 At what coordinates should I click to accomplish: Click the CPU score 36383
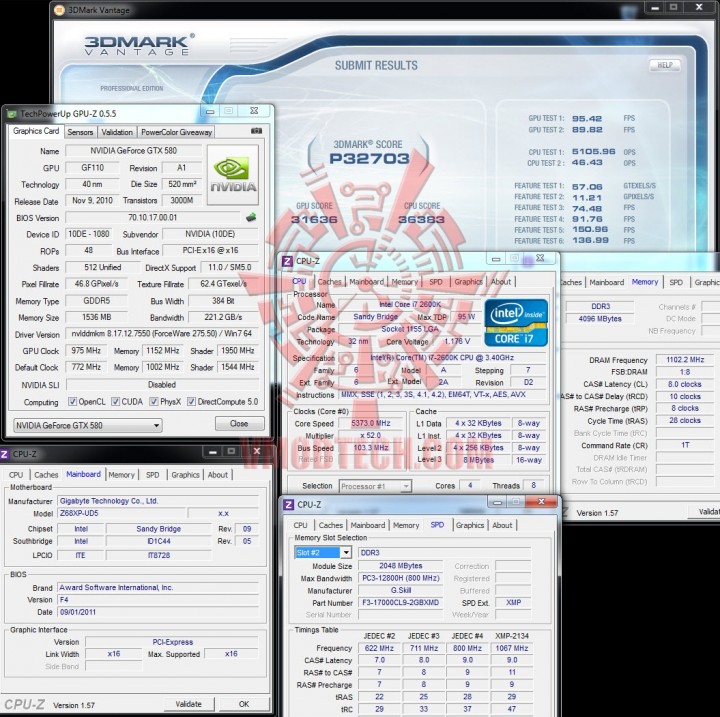pyautogui.click(x=422, y=220)
